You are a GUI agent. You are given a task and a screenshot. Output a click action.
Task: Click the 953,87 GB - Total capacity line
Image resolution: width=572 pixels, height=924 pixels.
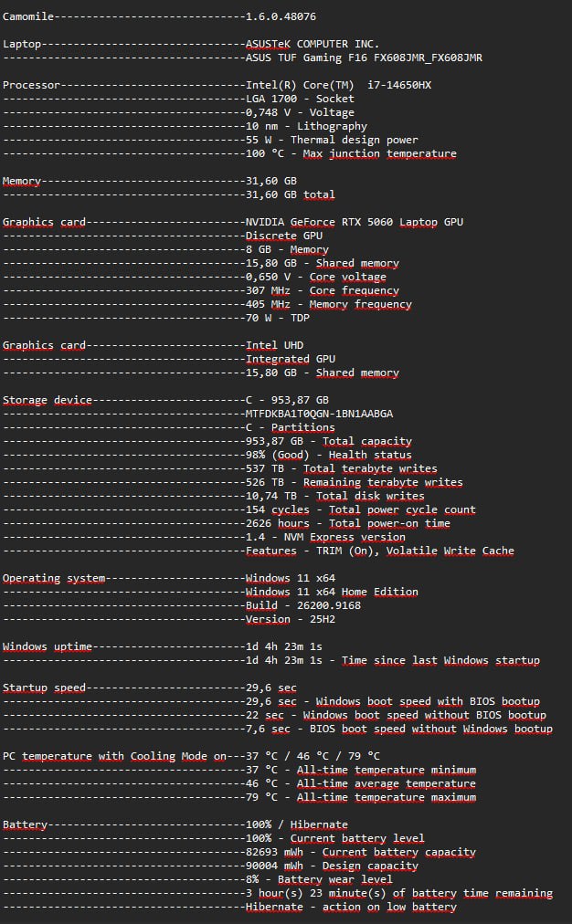(x=329, y=441)
